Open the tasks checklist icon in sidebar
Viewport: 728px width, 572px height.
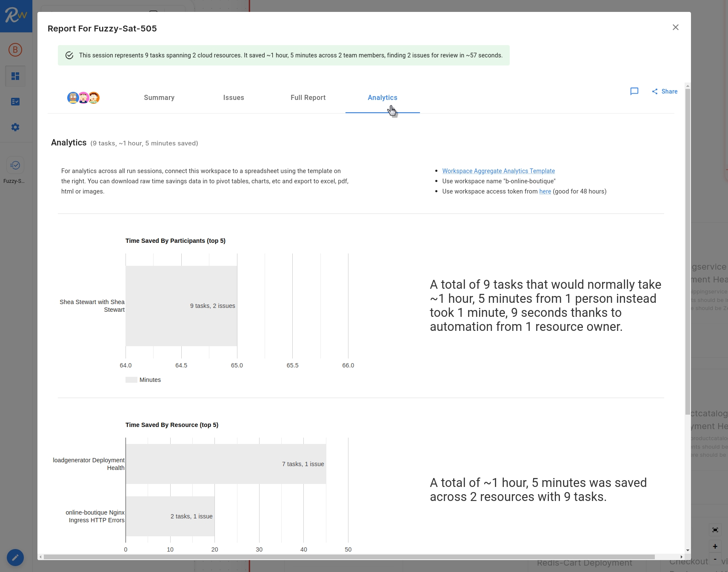tap(15, 102)
